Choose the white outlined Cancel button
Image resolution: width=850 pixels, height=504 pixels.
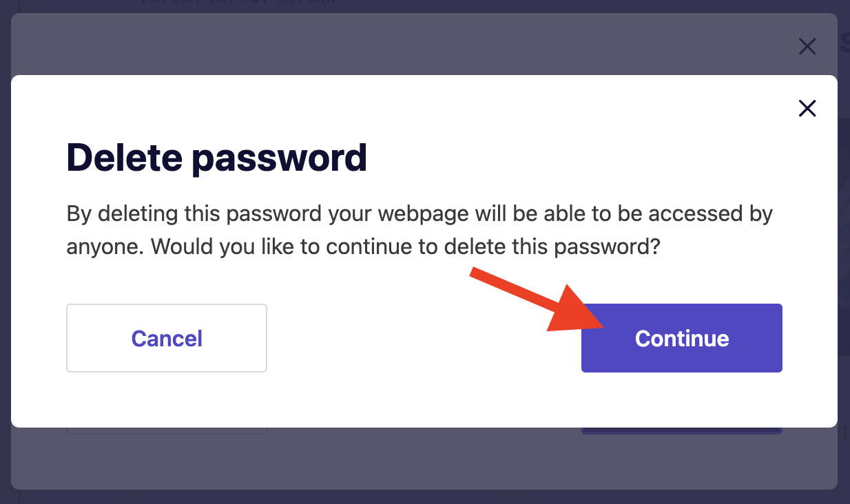point(167,338)
